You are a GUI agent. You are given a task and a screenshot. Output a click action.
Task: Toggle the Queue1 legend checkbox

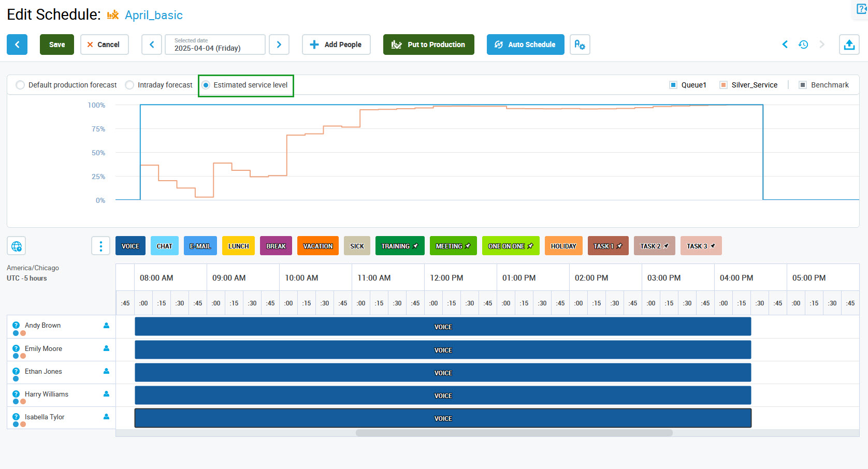click(x=673, y=85)
